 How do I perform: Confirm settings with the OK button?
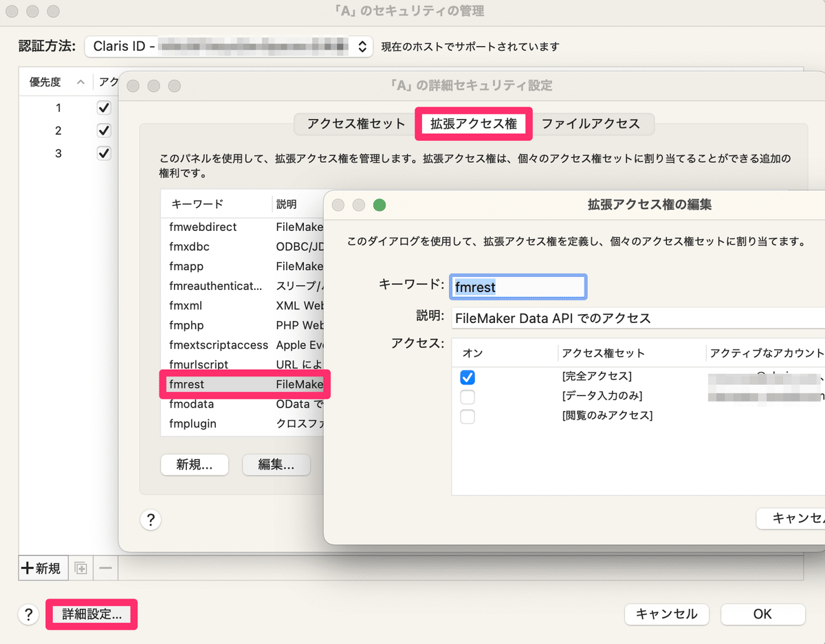tap(762, 614)
